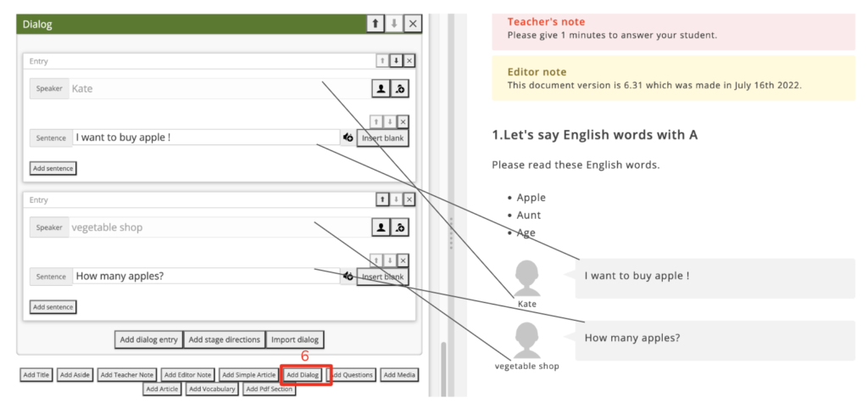Add a sentence under vegetable shop entry
The width and height of the screenshot is (868, 409).
pyautogui.click(x=53, y=306)
